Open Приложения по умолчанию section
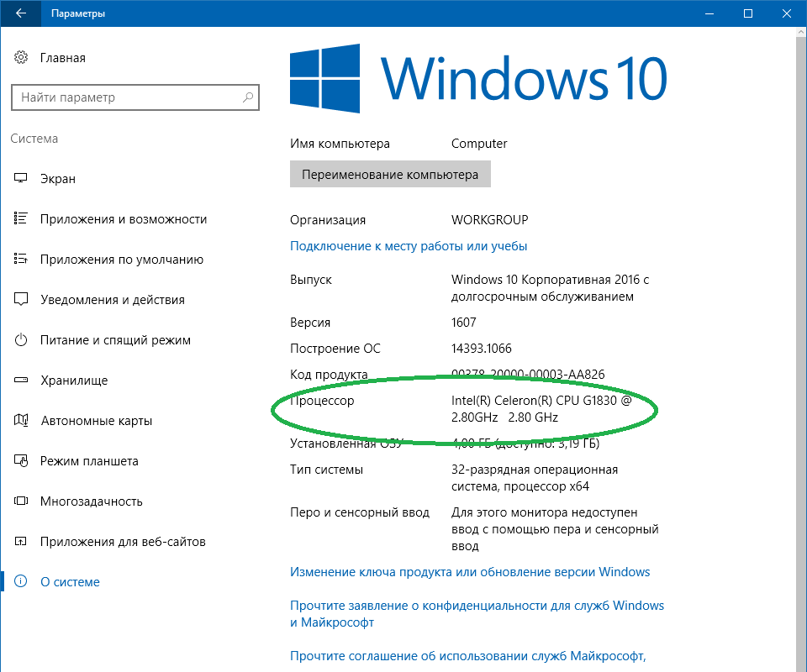 (122, 260)
